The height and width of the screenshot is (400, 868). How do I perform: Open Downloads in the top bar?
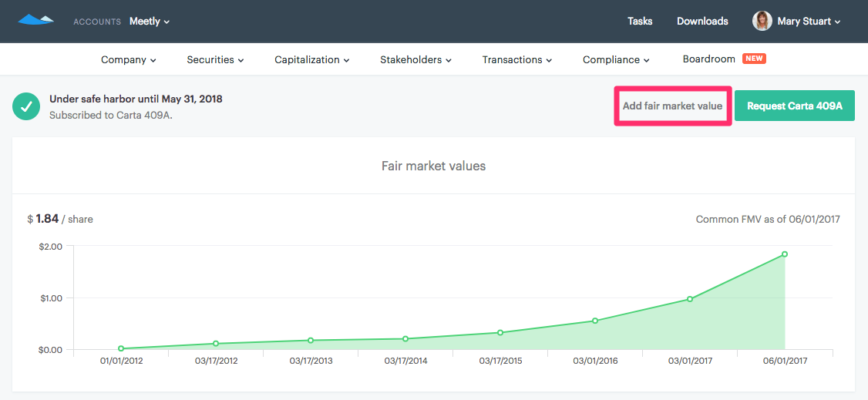click(702, 22)
